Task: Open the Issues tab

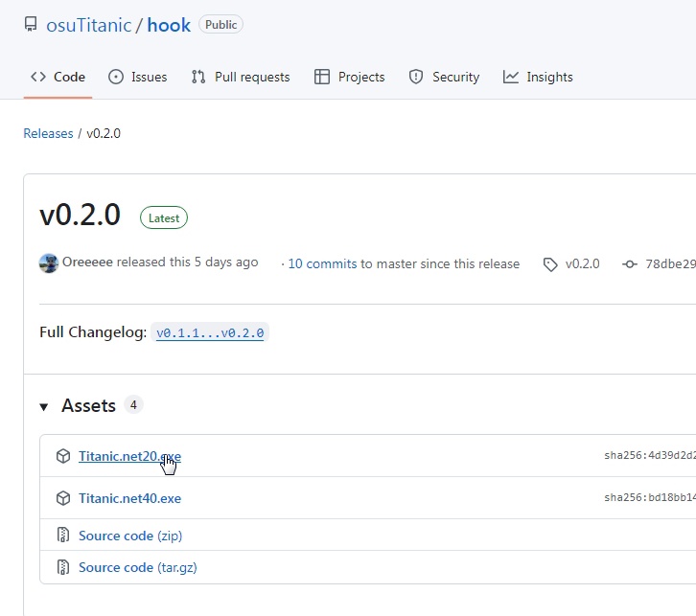Action: click(x=138, y=77)
